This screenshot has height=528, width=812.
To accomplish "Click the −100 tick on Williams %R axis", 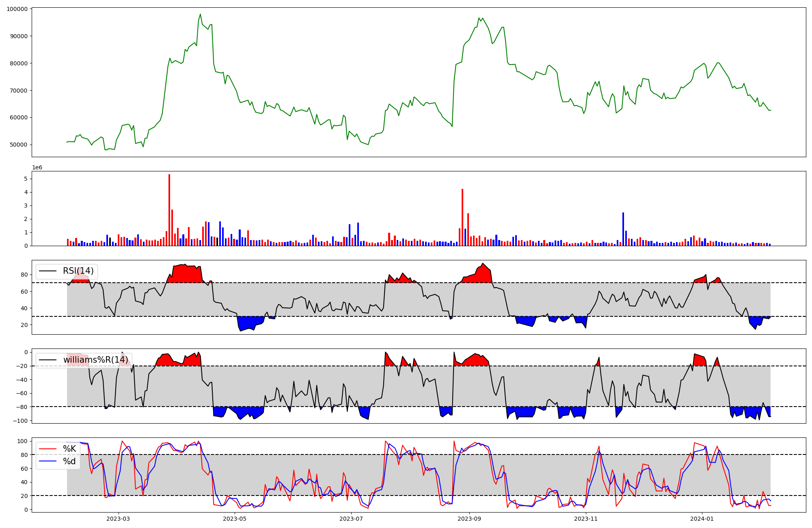I will [x=20, y=421].
